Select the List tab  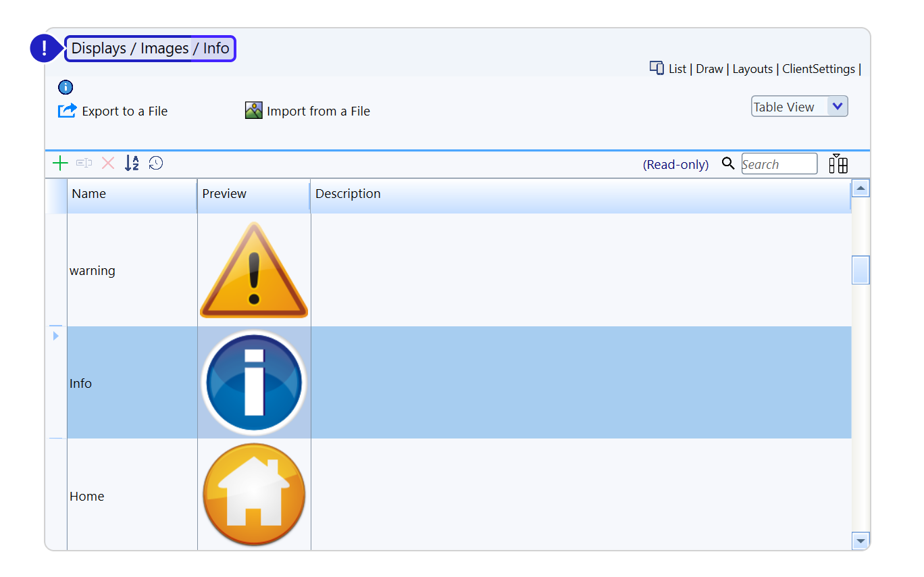click(677, 69)
